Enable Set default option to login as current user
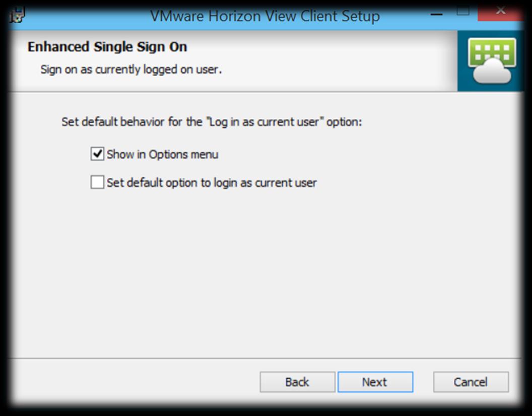 [x=97, y=182]
